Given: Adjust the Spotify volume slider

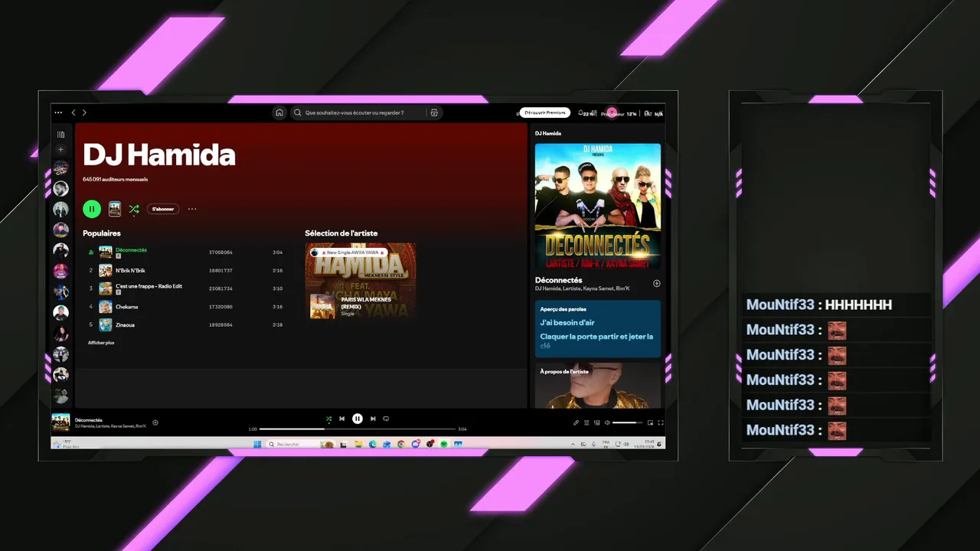Looking at the screenshot, I should click(628, 422).
